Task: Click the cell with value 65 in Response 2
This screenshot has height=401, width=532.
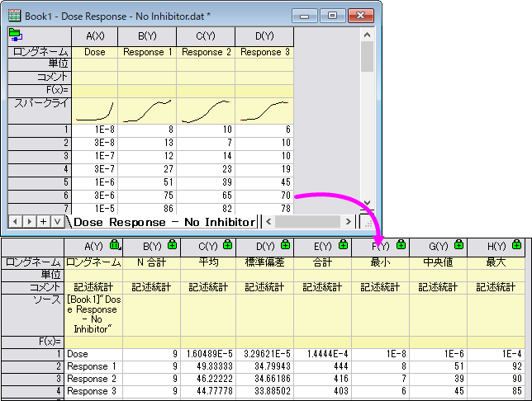Action: [x=206, y=196]
